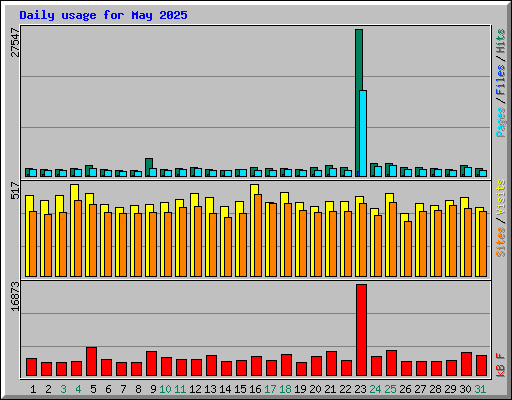Viewport: 512px width, 400px height.
Task: Click the red KB bar for day 25
Action: point(391,363)
